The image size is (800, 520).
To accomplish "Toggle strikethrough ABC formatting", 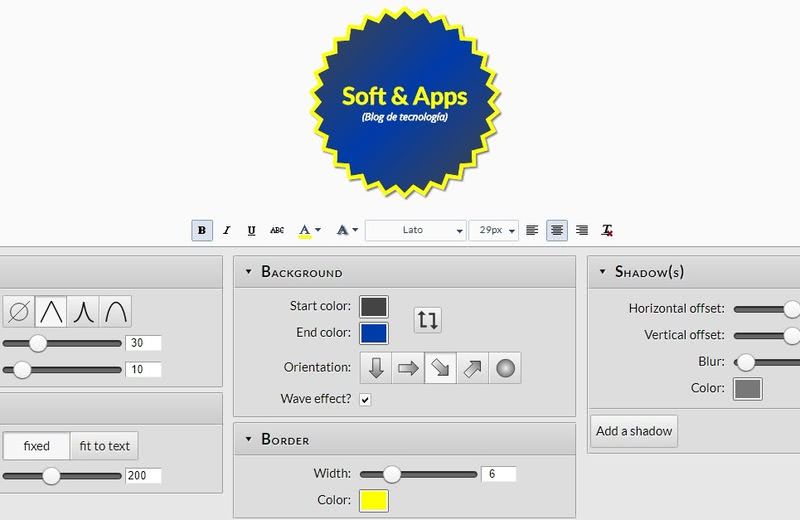I will (277, 230).
